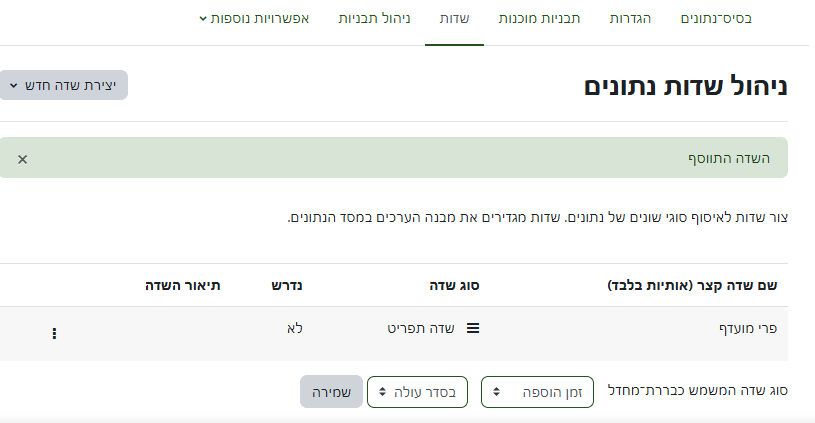The height and width of the screenshot is (423, 815).
Task: Click the menu field type icon
Action: 473,327
